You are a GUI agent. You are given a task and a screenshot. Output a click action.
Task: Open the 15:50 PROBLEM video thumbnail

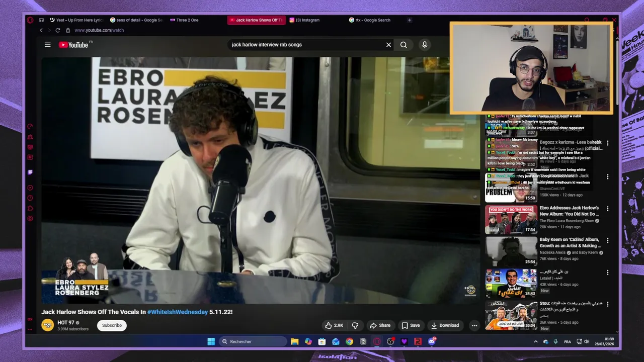[511, 187]
